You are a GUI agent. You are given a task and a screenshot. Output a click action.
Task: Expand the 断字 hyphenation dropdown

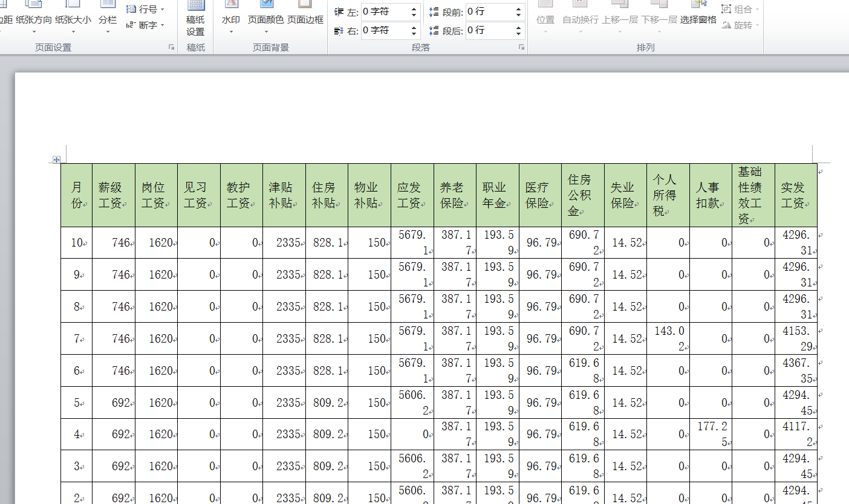pos(145,25)
